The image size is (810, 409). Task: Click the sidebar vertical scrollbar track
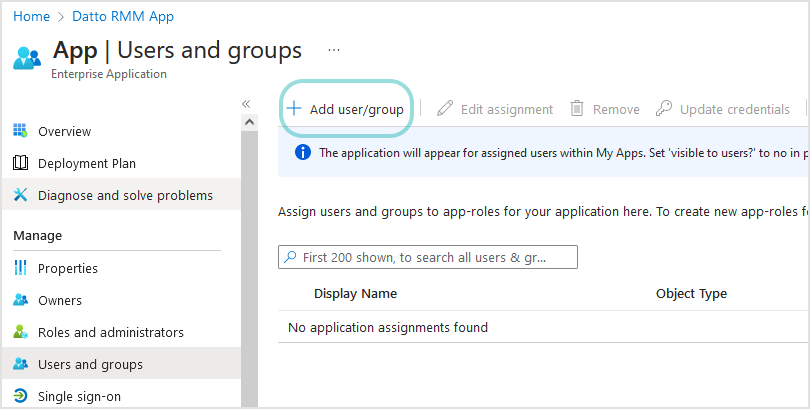[x=250, y=269]
